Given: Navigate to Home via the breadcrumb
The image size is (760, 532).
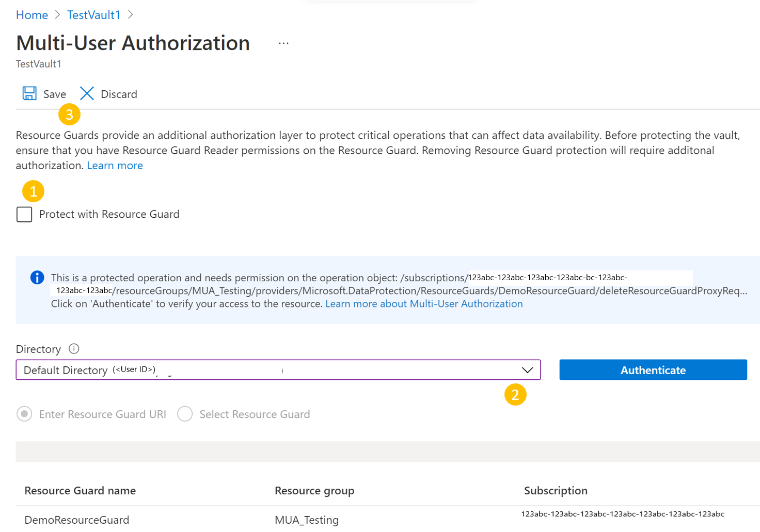Looking at the screenshot, I should pos(31,14).
